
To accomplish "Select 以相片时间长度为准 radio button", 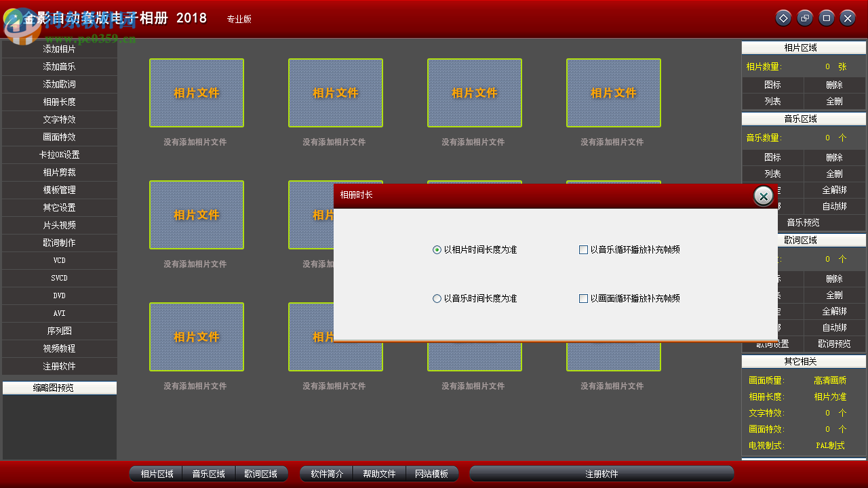I will (475, 250).
